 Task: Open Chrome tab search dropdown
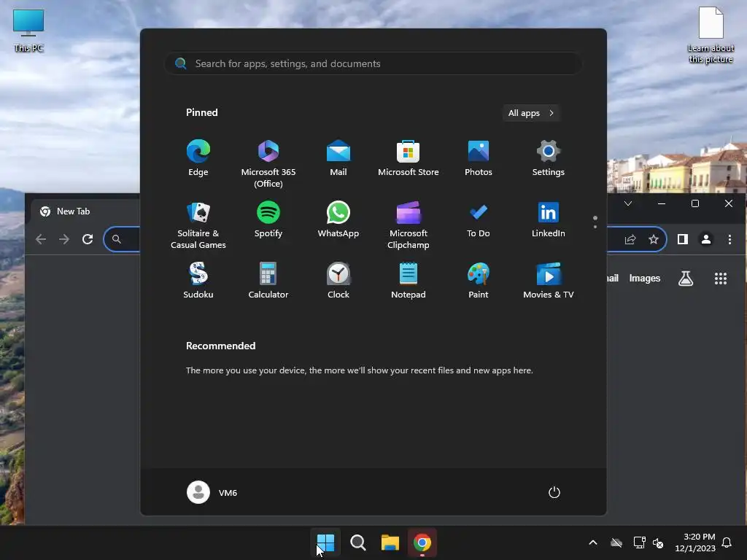[x=628, y=204]
